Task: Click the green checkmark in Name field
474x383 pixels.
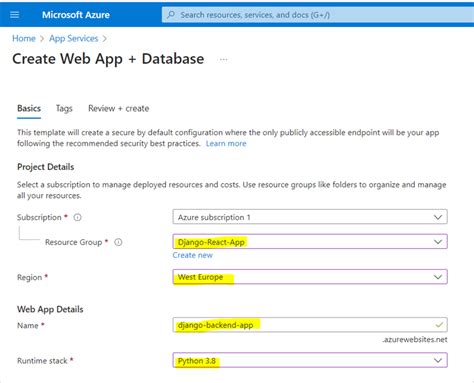Action: coord(439,325)
